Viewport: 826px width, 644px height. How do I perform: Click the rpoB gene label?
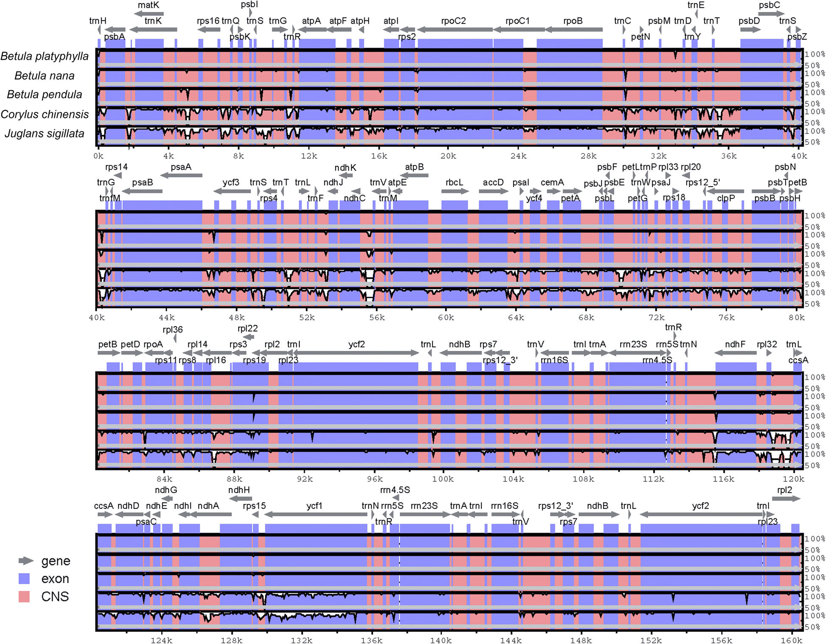[x=573, y=21]
